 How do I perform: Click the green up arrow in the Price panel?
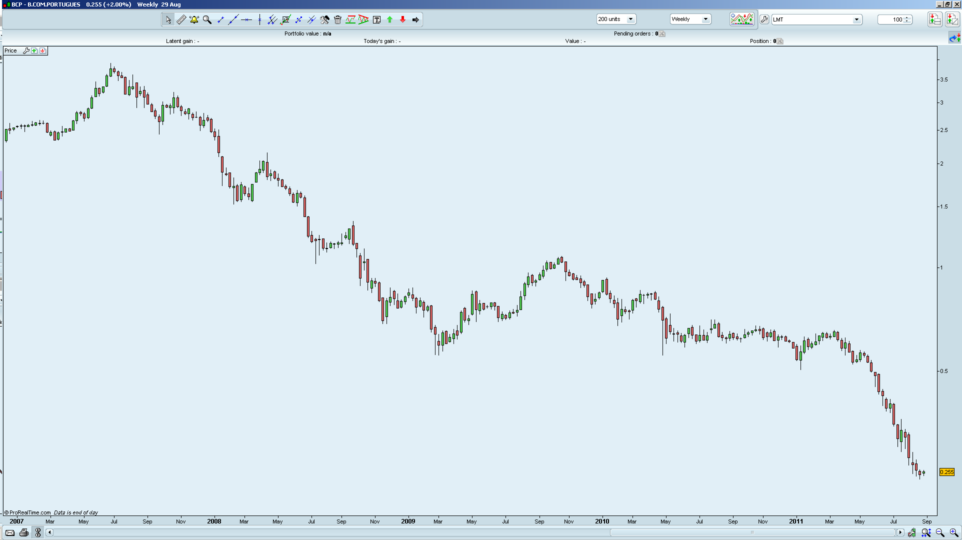34,51
